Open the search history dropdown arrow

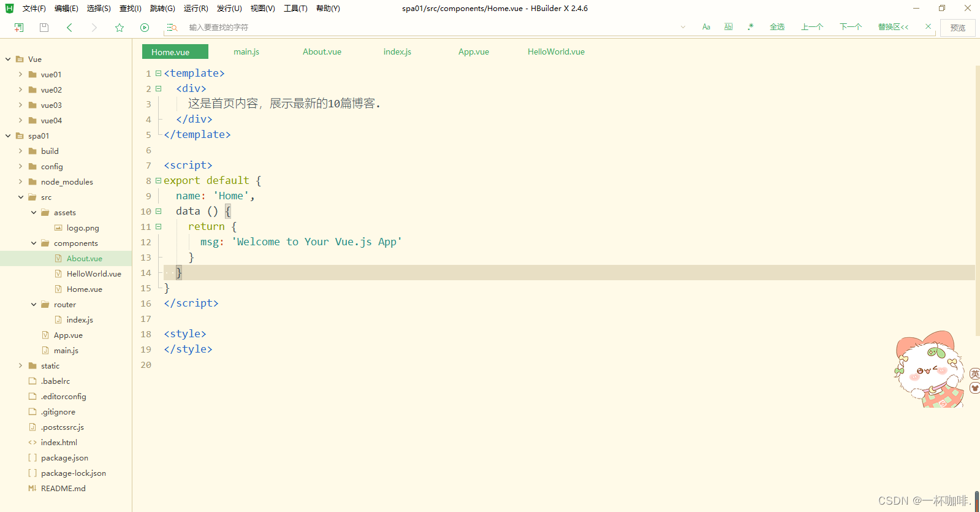pyautogui.click(x=683, y=27)
